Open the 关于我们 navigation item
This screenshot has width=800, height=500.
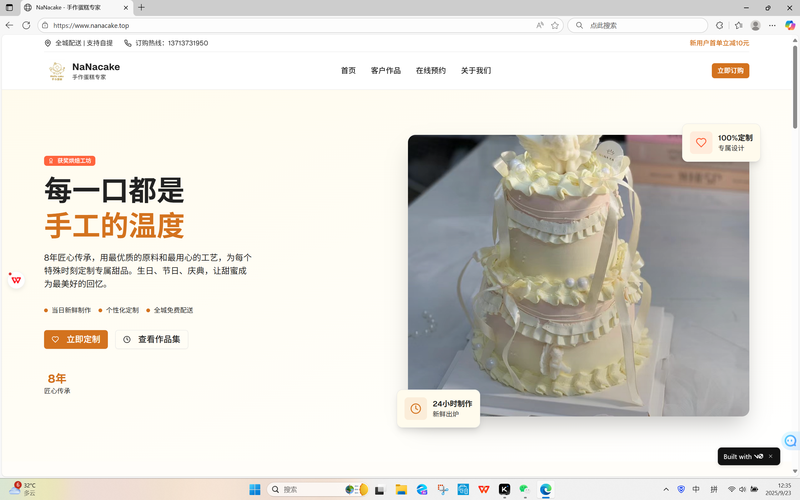(x=476, y=70)
